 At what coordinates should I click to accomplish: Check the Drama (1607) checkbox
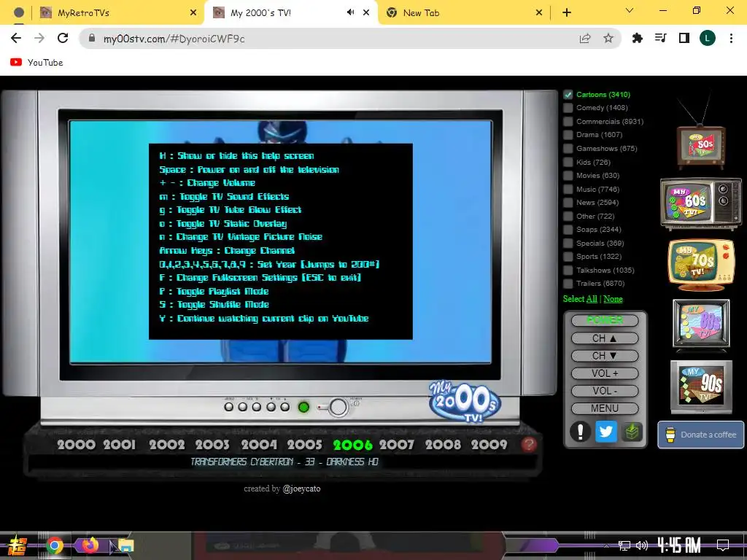click(568, 135)
